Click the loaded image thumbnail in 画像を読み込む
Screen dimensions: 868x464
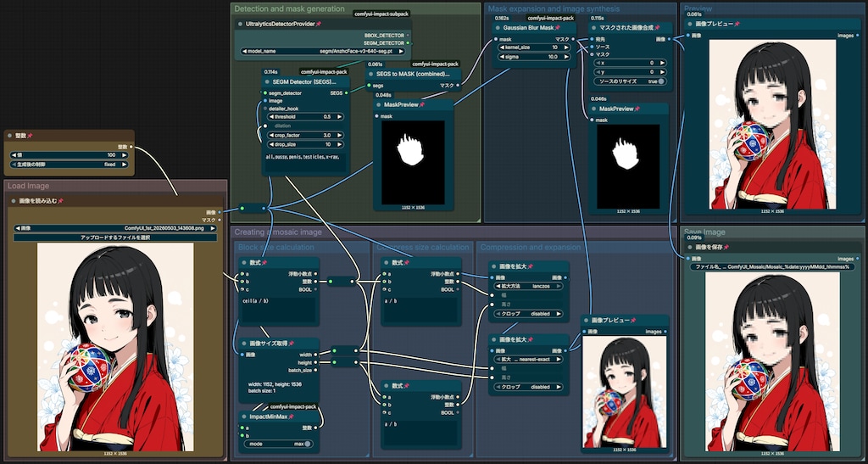pyautogui.click(x=115, y=347)
